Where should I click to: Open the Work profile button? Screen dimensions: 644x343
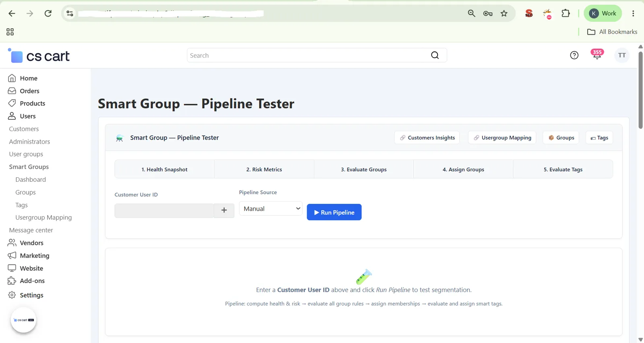[603, 13]
